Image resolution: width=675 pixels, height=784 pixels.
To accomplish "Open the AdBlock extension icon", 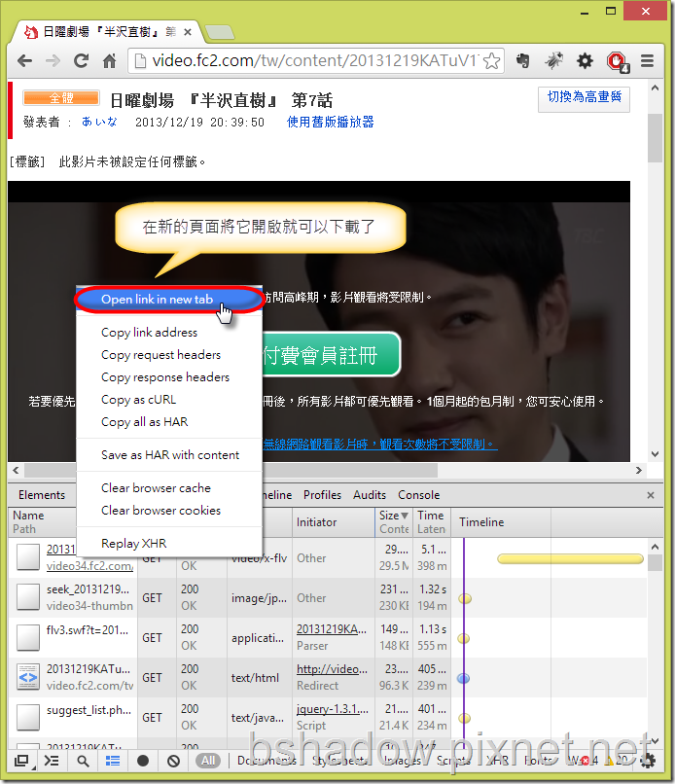I will 617,62.
